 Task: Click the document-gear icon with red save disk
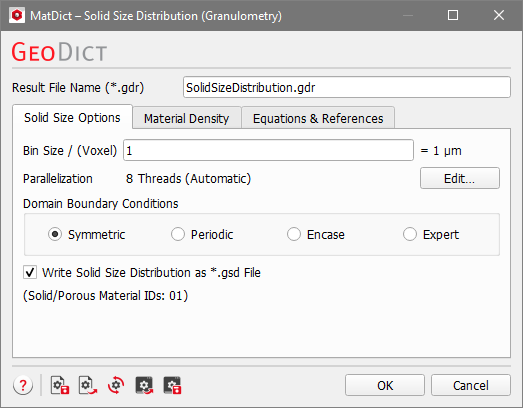pos(60,385)
